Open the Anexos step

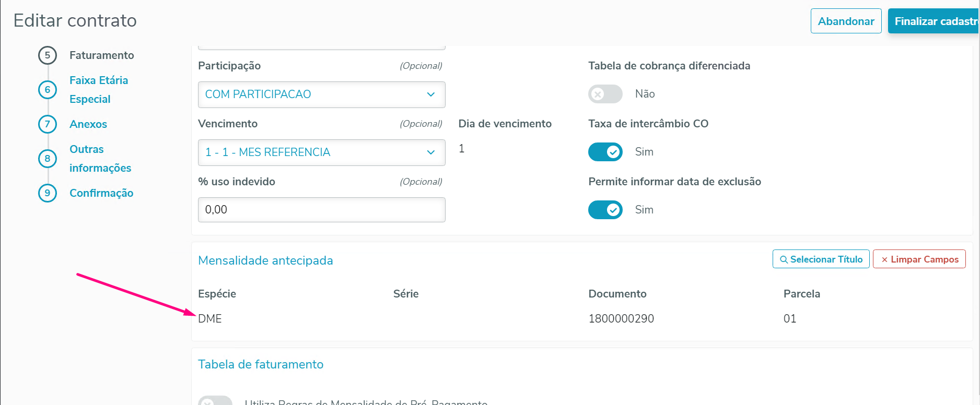pos(88,124)
